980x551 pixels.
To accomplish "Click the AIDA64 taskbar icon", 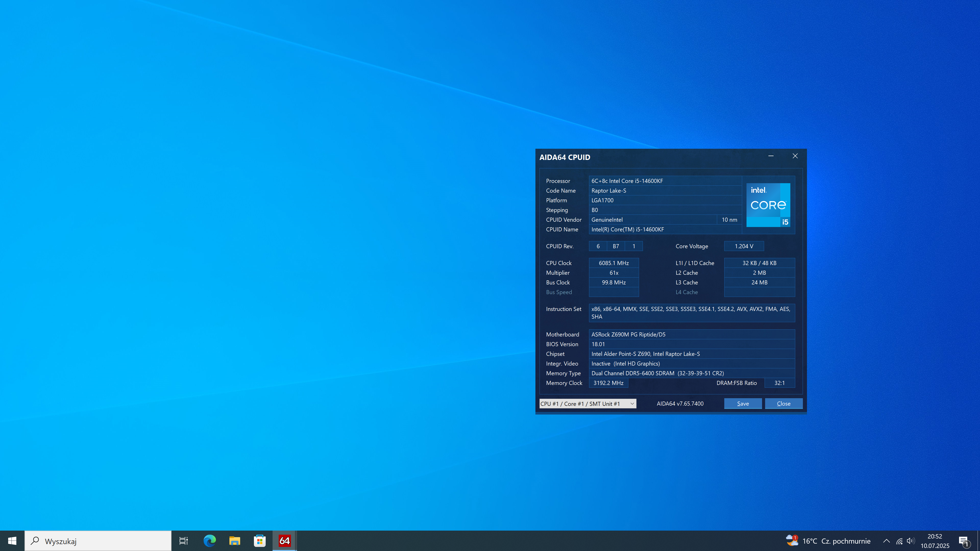I will point(285,540).
